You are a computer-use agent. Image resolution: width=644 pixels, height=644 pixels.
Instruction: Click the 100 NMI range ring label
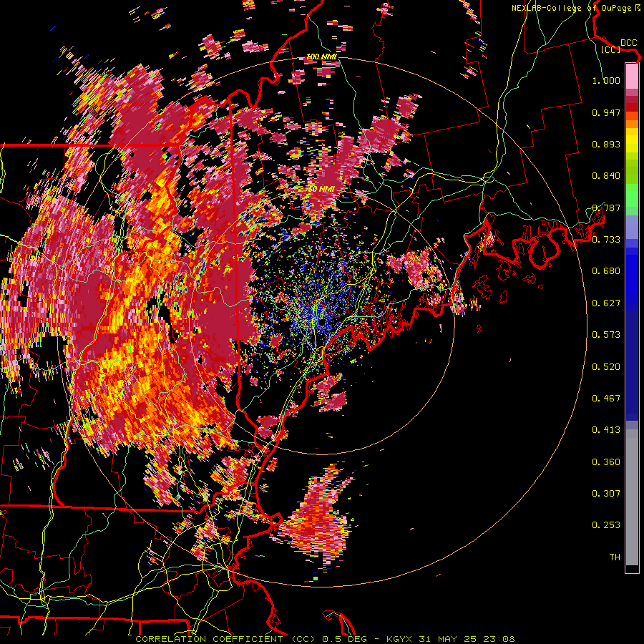tap(321, 57)
